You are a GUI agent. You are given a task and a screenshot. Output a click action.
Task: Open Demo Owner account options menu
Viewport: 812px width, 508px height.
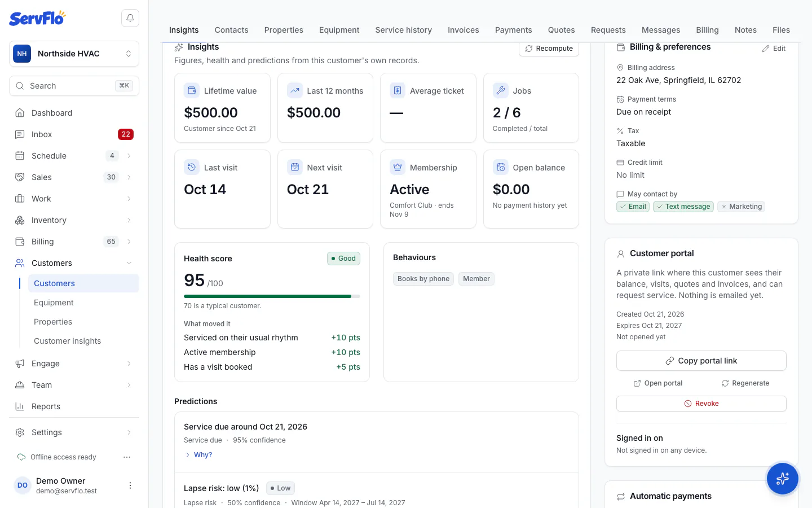coord(130,485)
